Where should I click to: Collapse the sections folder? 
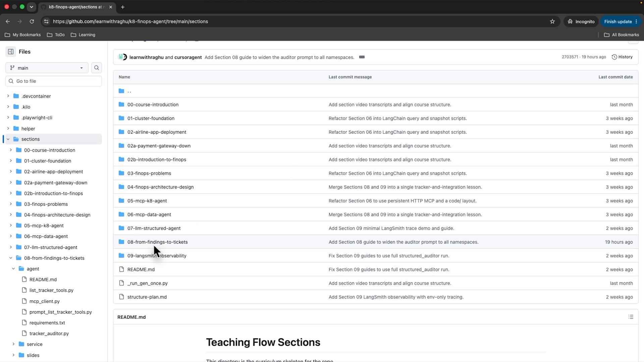pyautogui.click(x=8, y=139)
